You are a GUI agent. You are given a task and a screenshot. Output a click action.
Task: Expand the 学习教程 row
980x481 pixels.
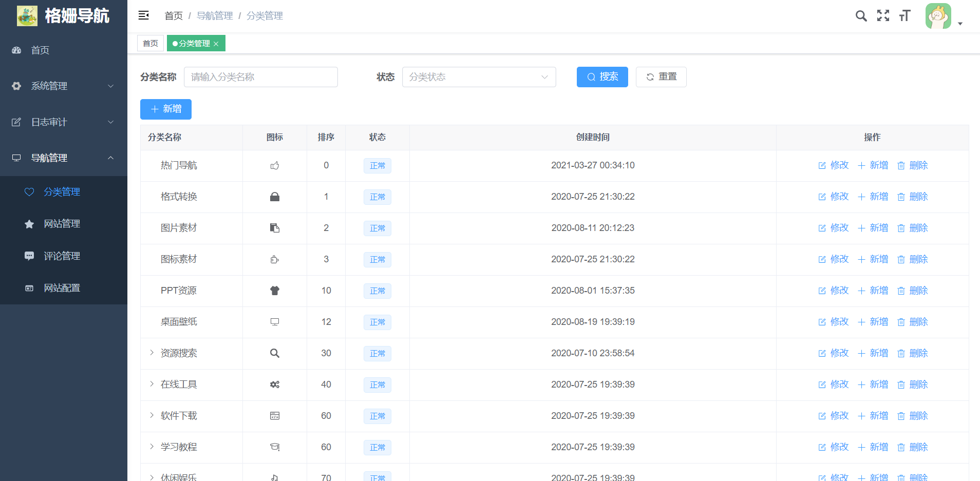coord(152,447)
